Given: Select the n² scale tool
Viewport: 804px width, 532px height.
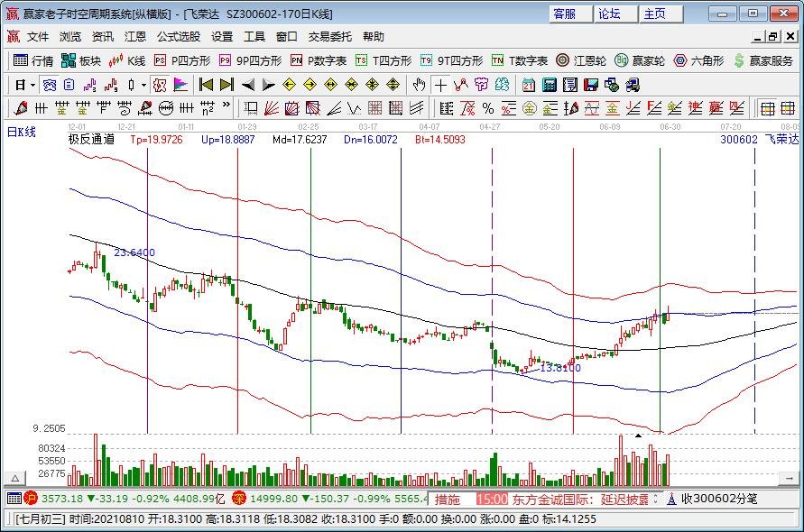Looking at the screenshot, I should (x=208, y=108).
